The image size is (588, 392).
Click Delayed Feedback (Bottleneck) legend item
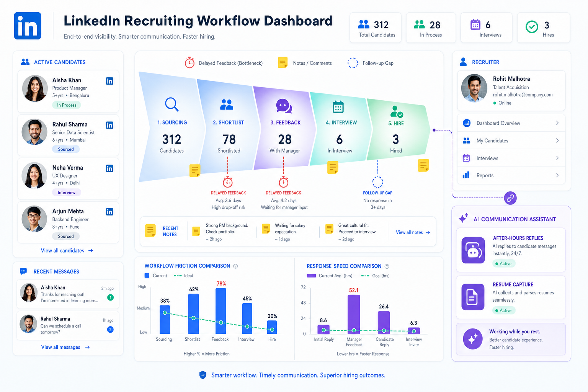[x=224, y=63]
